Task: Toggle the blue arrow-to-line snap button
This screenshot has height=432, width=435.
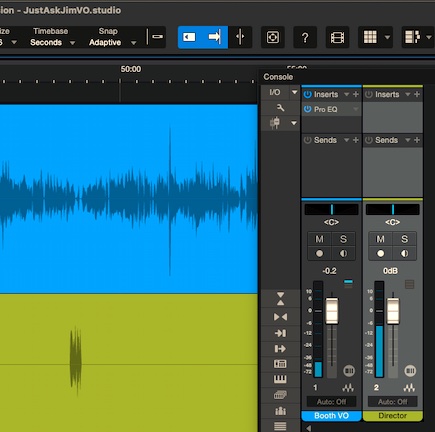Action: 214,37
